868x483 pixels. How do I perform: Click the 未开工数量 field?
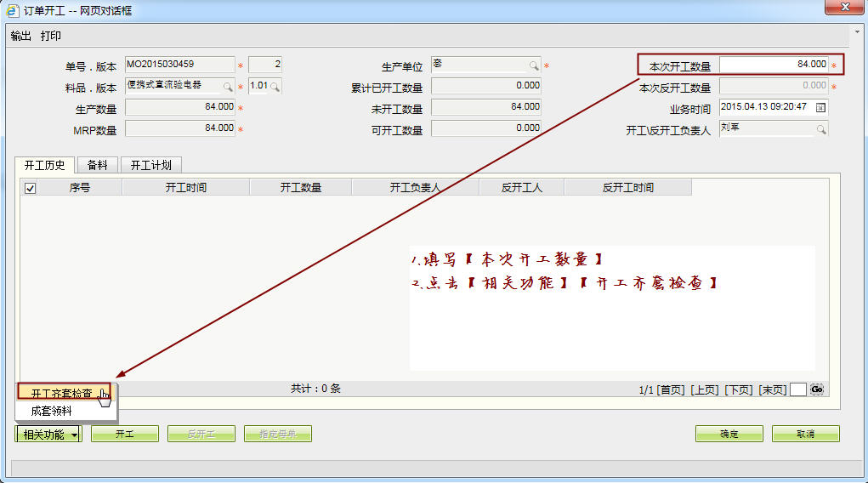486,107
